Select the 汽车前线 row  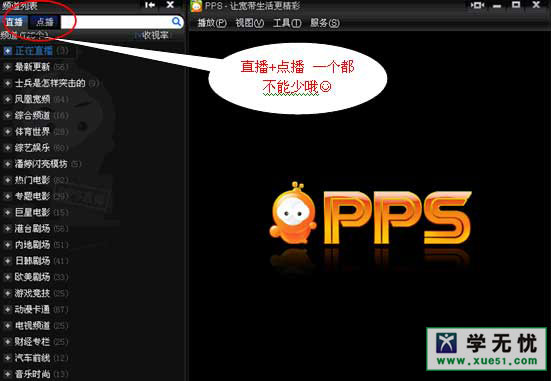(92, 358)
